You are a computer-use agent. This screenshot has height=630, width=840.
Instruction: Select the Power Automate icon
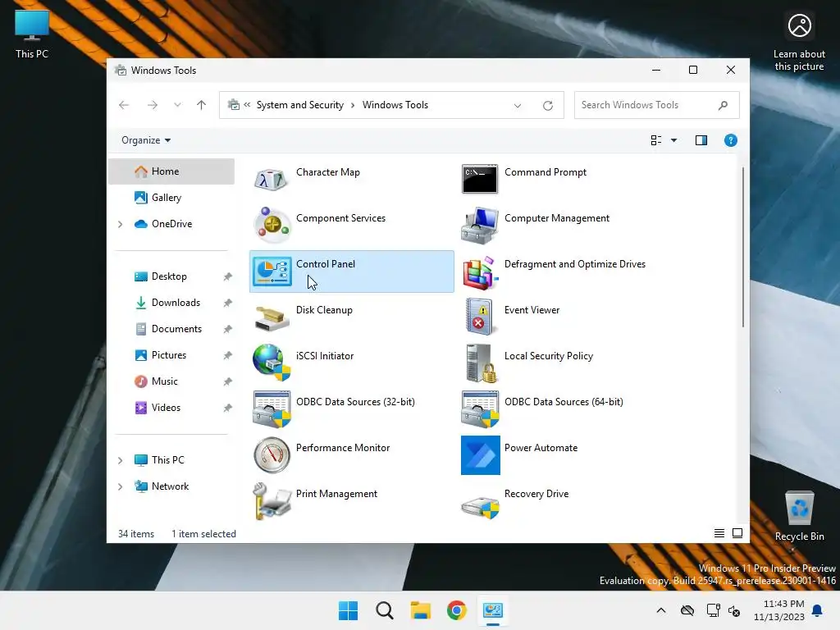[481, 455]
